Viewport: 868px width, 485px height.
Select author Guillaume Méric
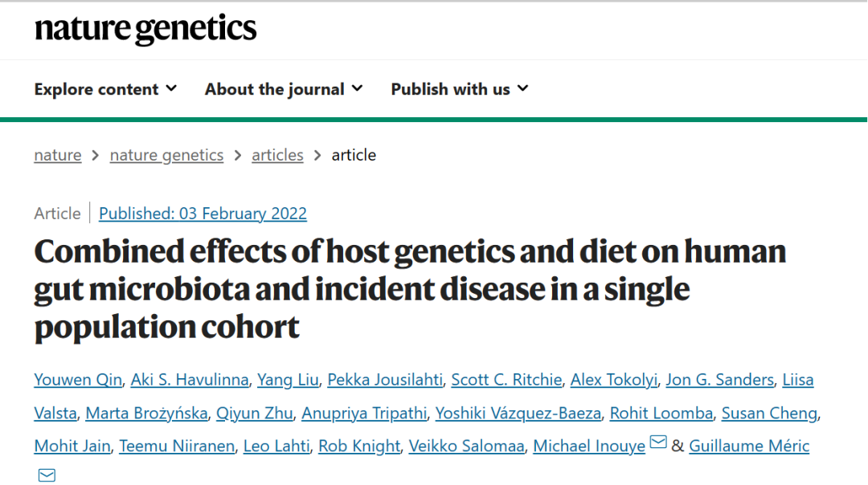pos(749,446)
